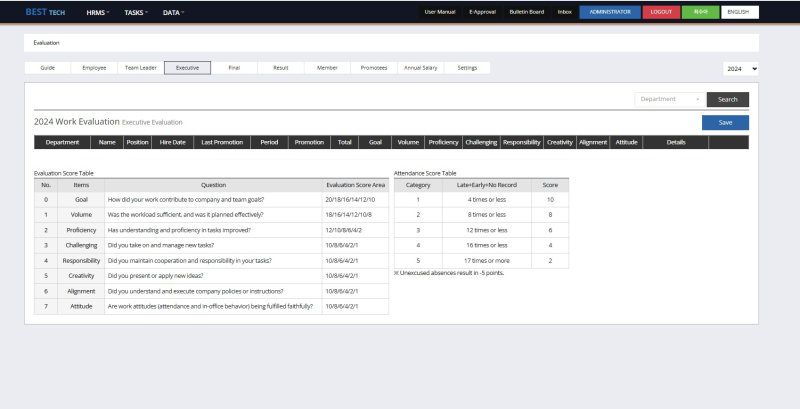800x409 pixels.
Task: Save the executive evaluation
Action: (x=725, y=122)
